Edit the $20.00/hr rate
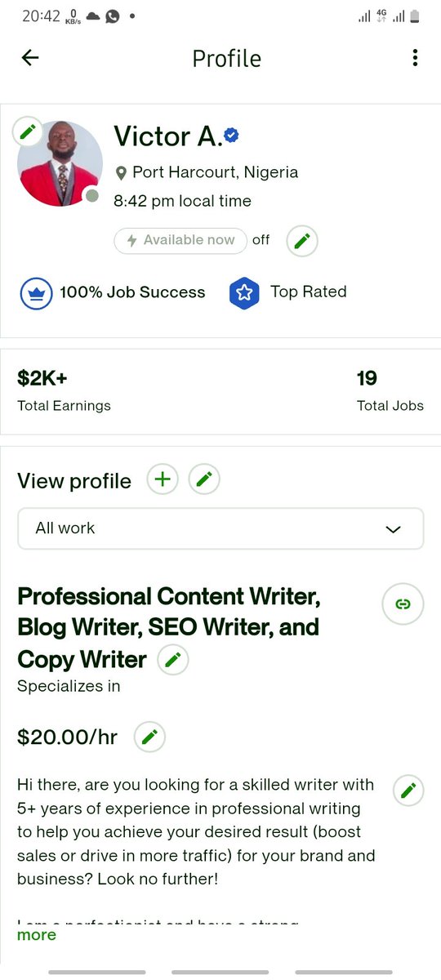The image size is (441, 980). pos(149,737)
